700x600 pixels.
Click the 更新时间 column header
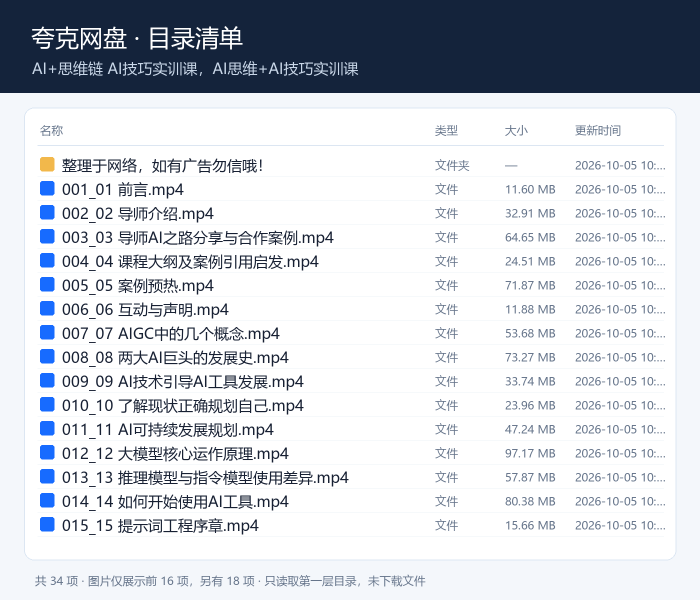point(598,130)
